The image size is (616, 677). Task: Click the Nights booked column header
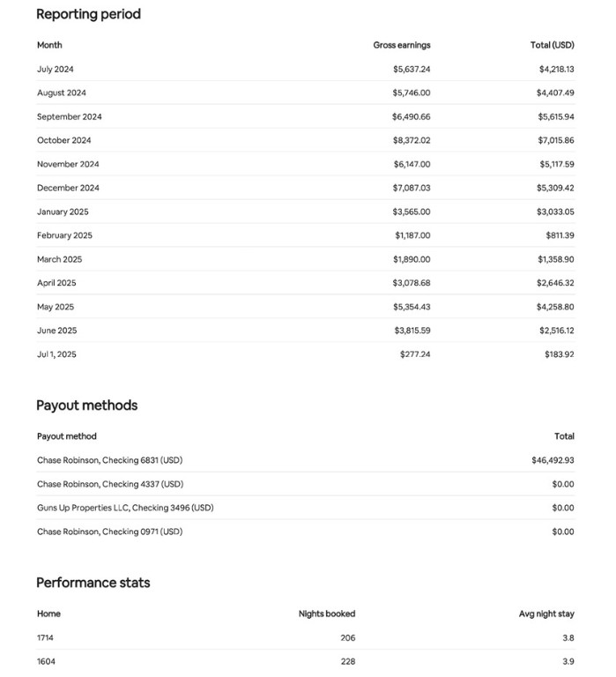click(327, 614)
